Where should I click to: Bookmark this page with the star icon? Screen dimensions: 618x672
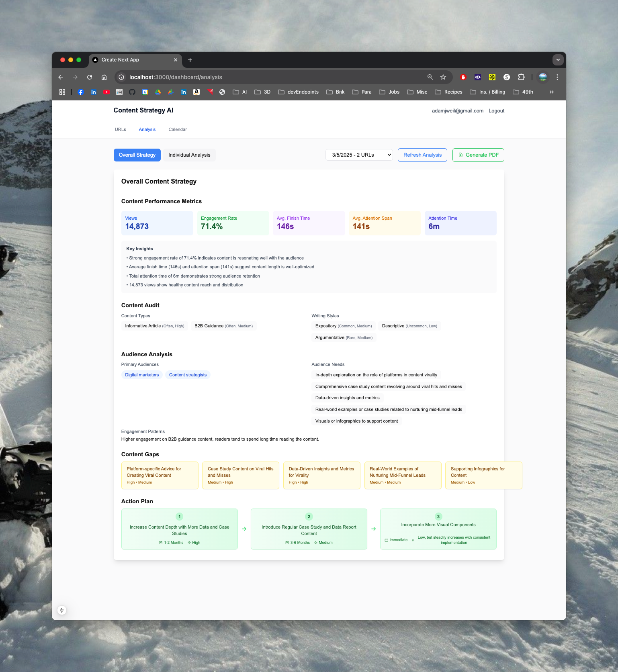coord(443,77)
